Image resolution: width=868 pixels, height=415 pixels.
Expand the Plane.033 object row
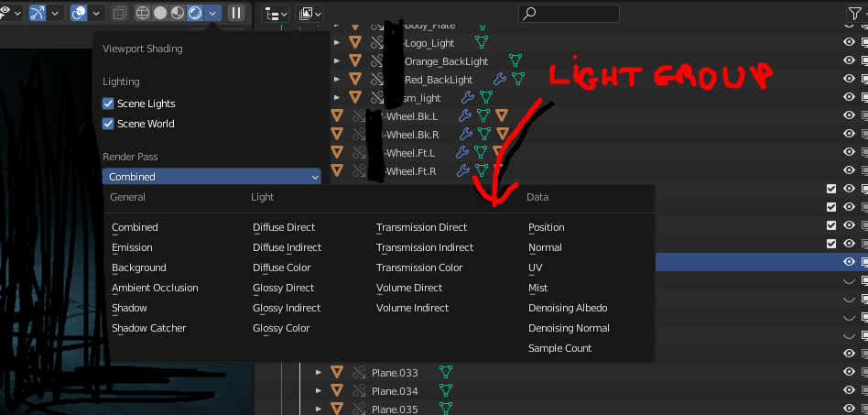coord(319,372)
